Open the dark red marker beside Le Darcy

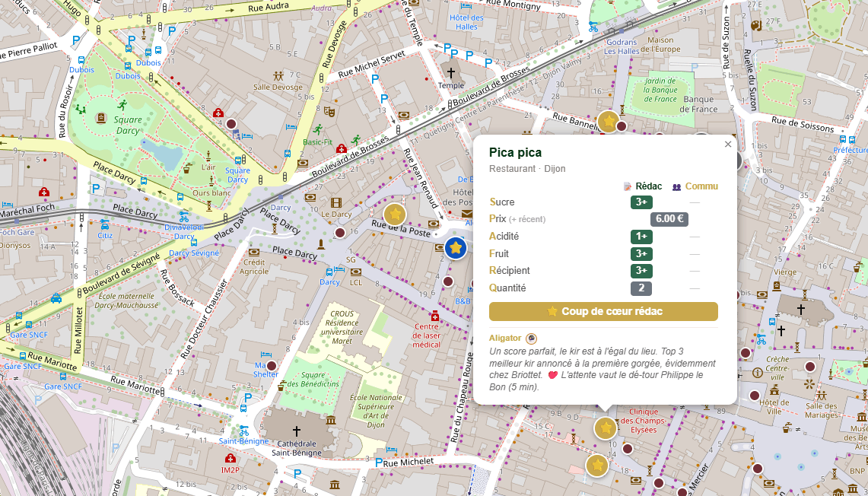[340, 233]
